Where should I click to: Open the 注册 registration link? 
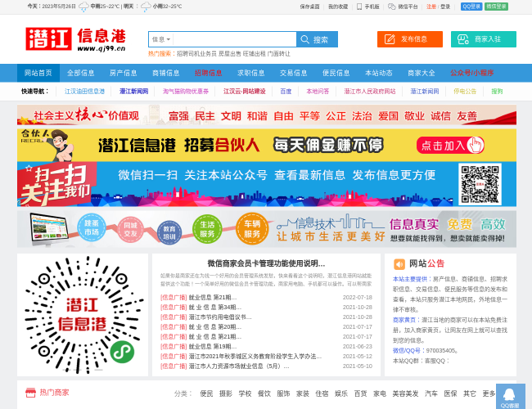[x=431, y=7]
